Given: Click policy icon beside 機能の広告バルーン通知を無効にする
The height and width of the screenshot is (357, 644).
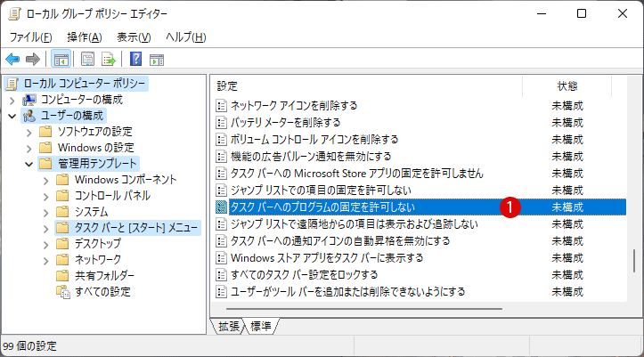Looking at the screenshot, I should pos(222,157).
